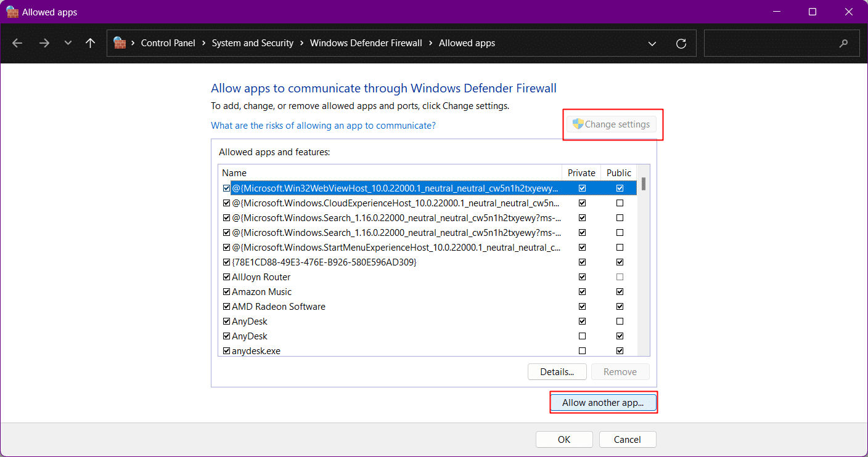Expand the address bar history dropdown
This screenshot has height=457, width=868.
652,43
